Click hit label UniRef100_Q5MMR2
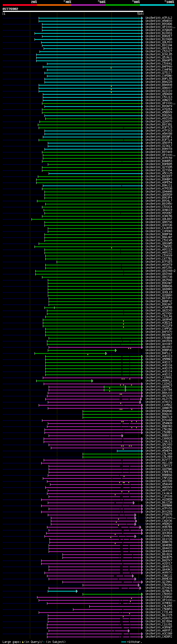This screenshot has width=177, height=644. [x=159, y=359]
